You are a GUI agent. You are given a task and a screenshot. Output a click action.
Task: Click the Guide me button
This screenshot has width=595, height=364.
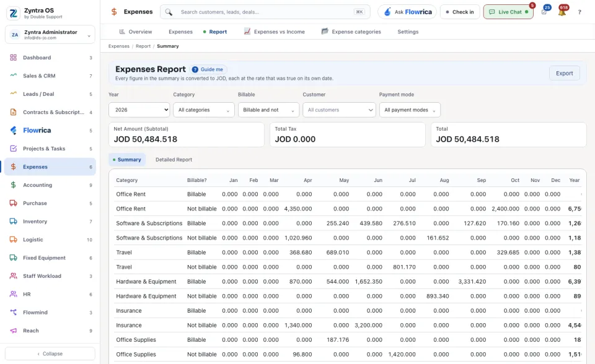[208, 69]
